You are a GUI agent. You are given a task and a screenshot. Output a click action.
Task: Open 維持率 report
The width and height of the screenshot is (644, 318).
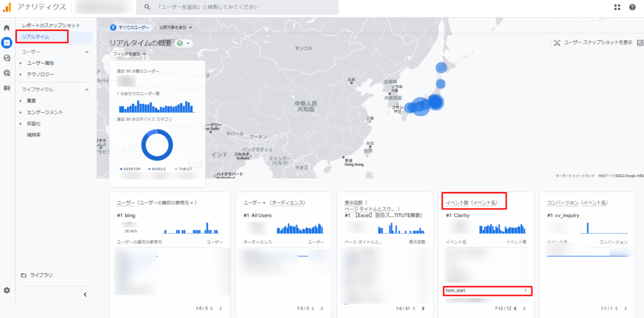(34, 135)
